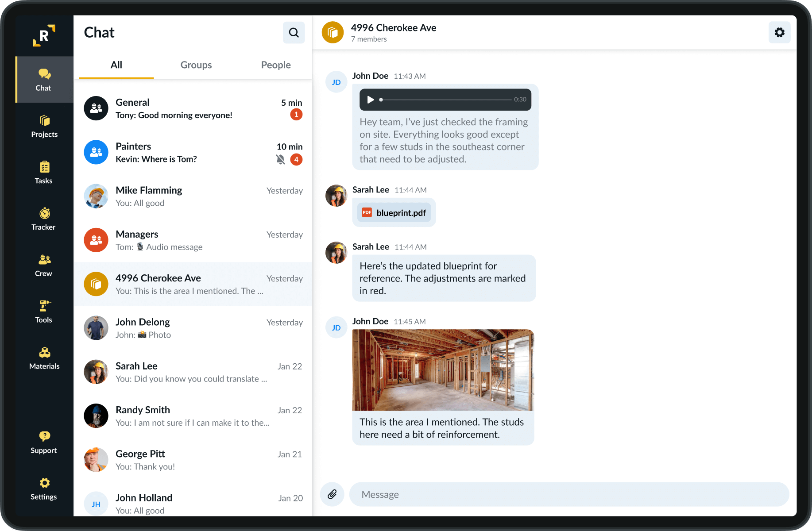Open the framing site photo thumbnail
The image size is (812, 531).
pos(443,370)
